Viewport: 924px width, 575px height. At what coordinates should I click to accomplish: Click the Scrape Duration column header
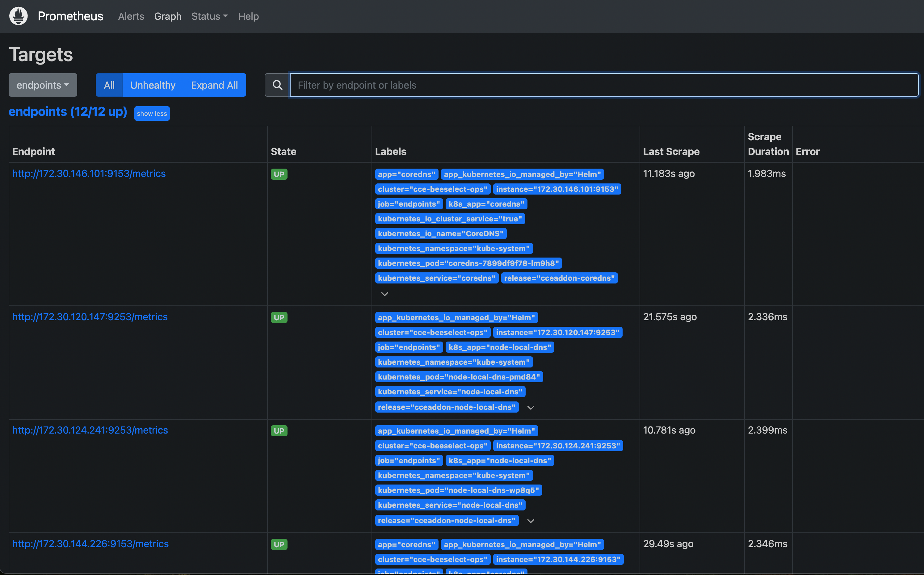768,144
